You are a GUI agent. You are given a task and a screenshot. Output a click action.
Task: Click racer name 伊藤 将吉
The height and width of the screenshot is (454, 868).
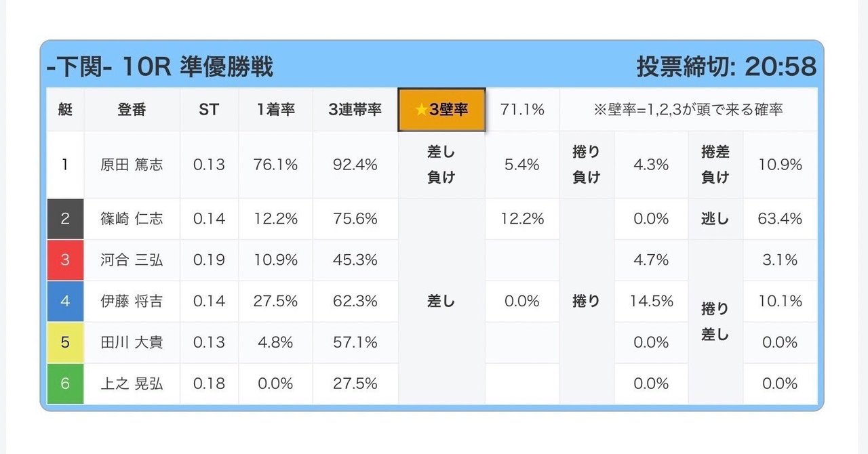(132, 302)
